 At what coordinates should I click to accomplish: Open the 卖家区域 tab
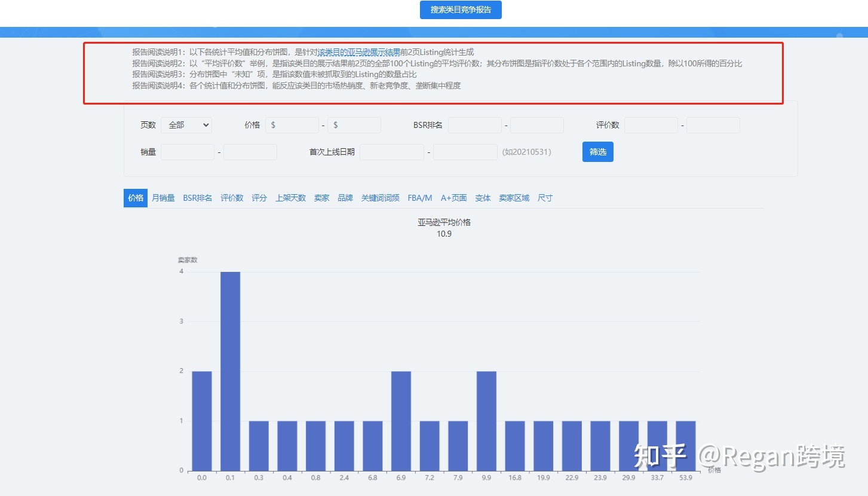pos(514,198)
